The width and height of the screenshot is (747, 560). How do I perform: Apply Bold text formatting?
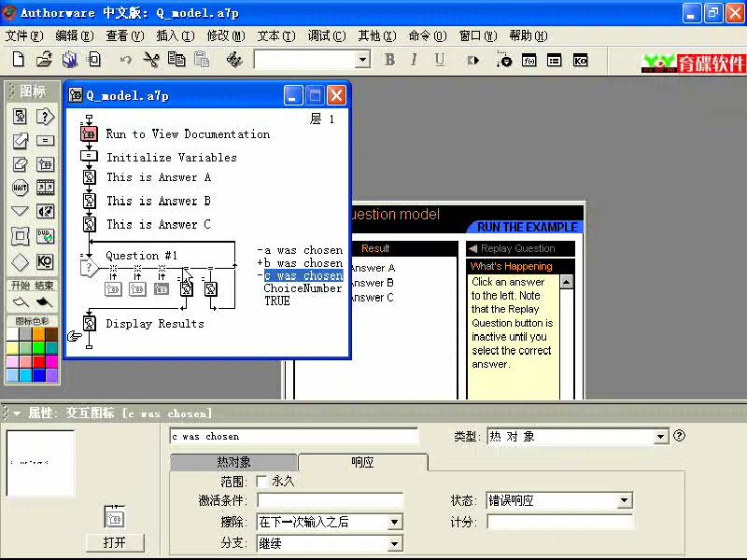[389, 60]
